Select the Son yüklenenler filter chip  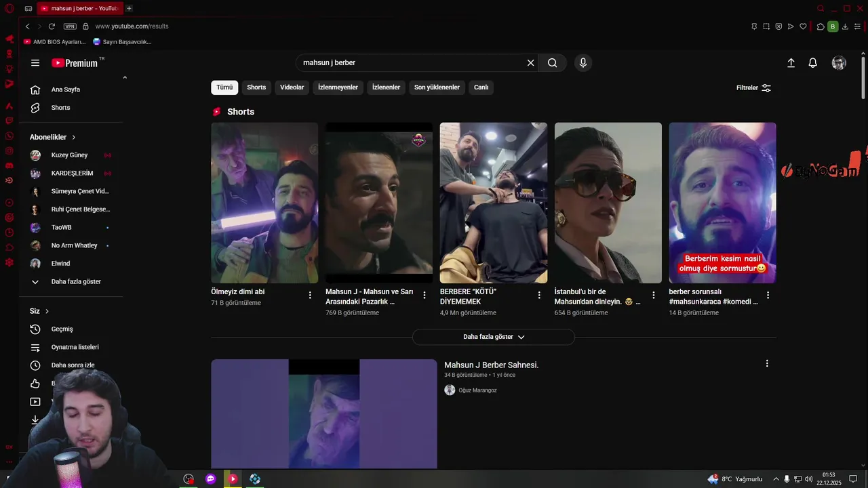[x=437, y=87]
